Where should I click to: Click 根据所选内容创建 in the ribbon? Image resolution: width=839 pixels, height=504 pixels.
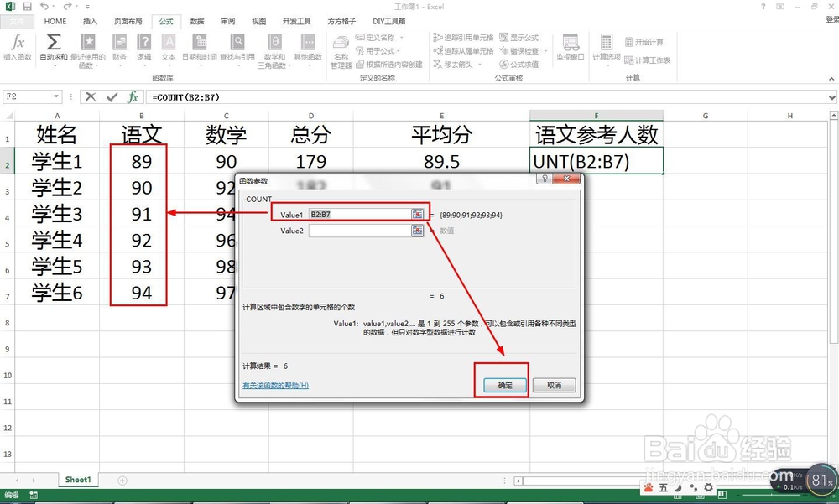(389, 65)
